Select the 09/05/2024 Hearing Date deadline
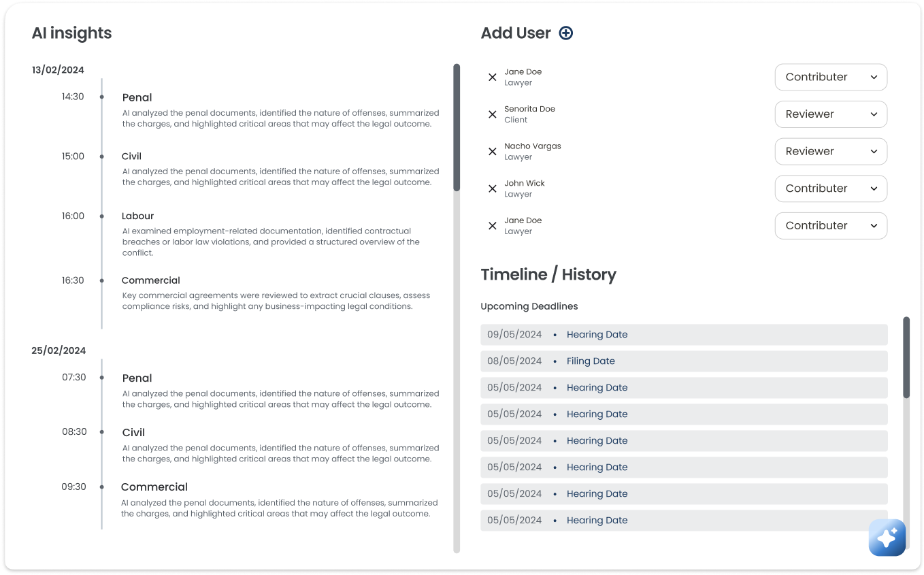 (683, 335)
